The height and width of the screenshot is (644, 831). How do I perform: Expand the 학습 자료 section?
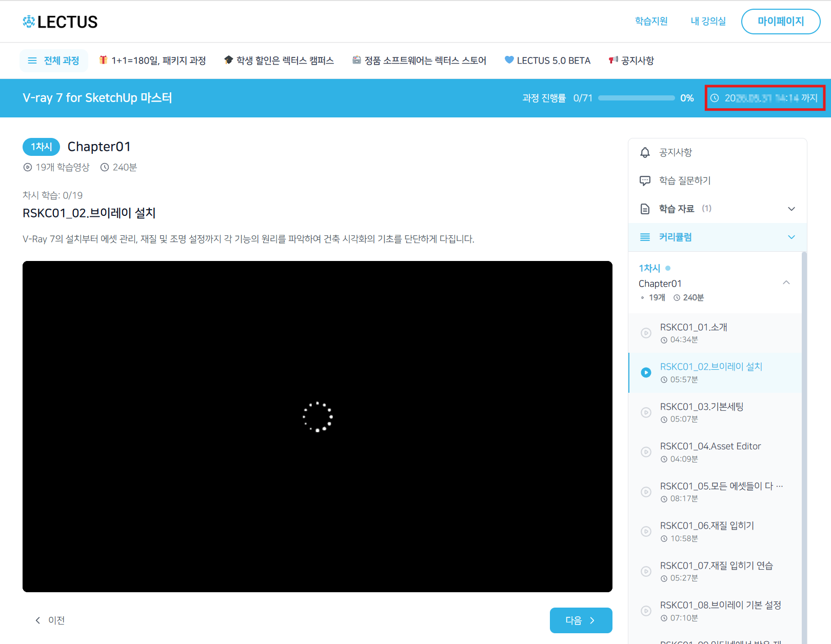[718, 209]
